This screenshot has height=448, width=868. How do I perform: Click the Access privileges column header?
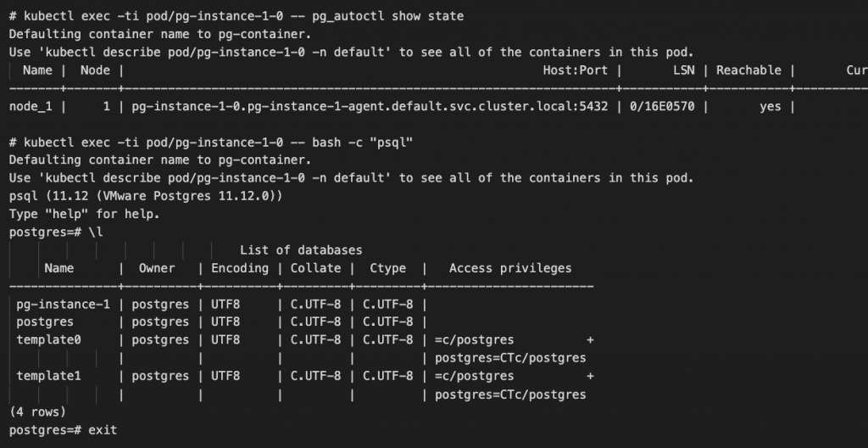tap(510, 268)
